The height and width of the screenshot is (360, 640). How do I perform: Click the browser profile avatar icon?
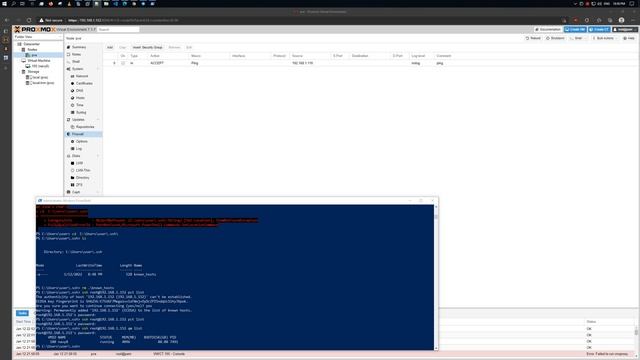[x=621, y=20]
